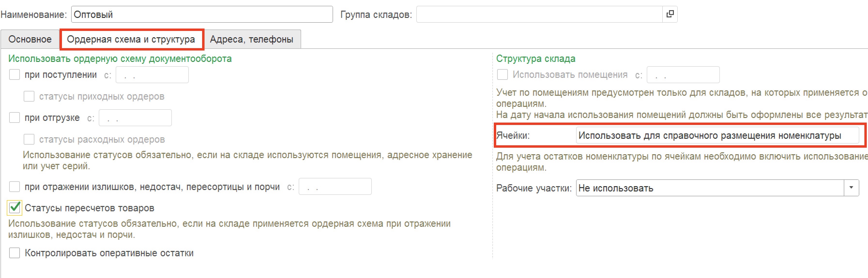Toggle статусы приходных ордеров checkbox

29,96
